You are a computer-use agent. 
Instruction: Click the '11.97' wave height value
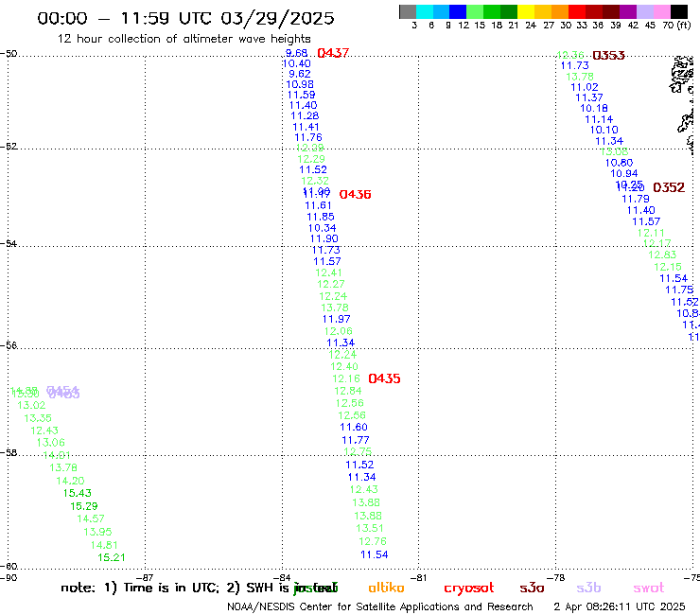pos(337,320)
